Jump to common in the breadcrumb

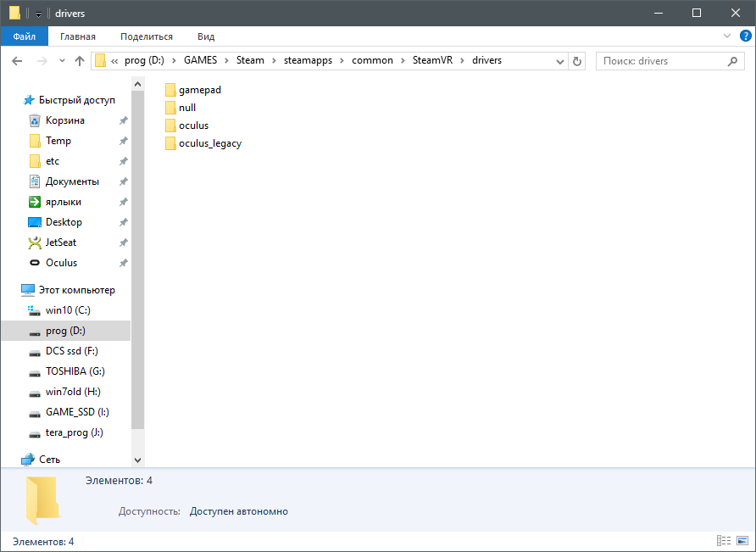[372, 60]
